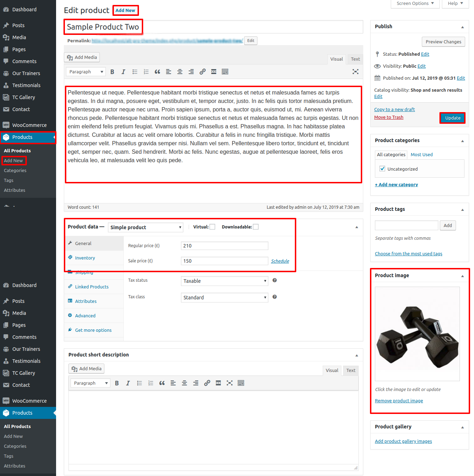Click Remove product image link

click(399, 401)
